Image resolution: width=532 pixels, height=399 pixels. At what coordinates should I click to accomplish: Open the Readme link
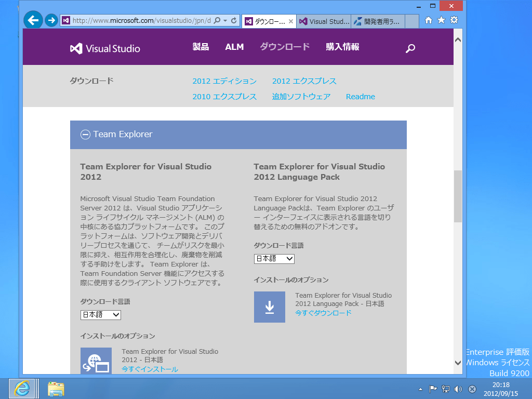point(361,97)
